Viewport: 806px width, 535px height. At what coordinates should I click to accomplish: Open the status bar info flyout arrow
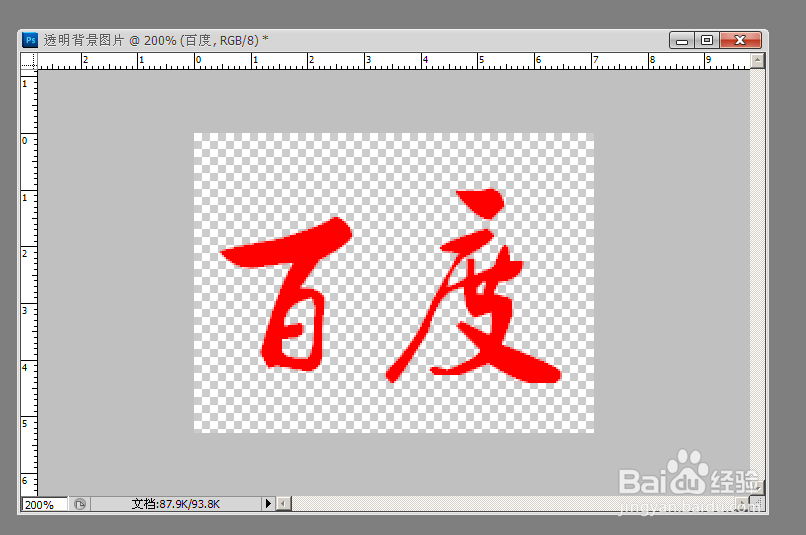pyautogui.click(x=268, y=504)
